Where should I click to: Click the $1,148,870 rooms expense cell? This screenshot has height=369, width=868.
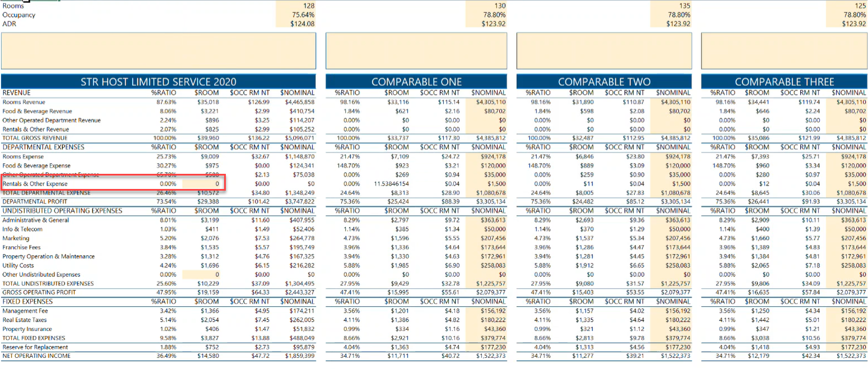[x=299, y=156]
